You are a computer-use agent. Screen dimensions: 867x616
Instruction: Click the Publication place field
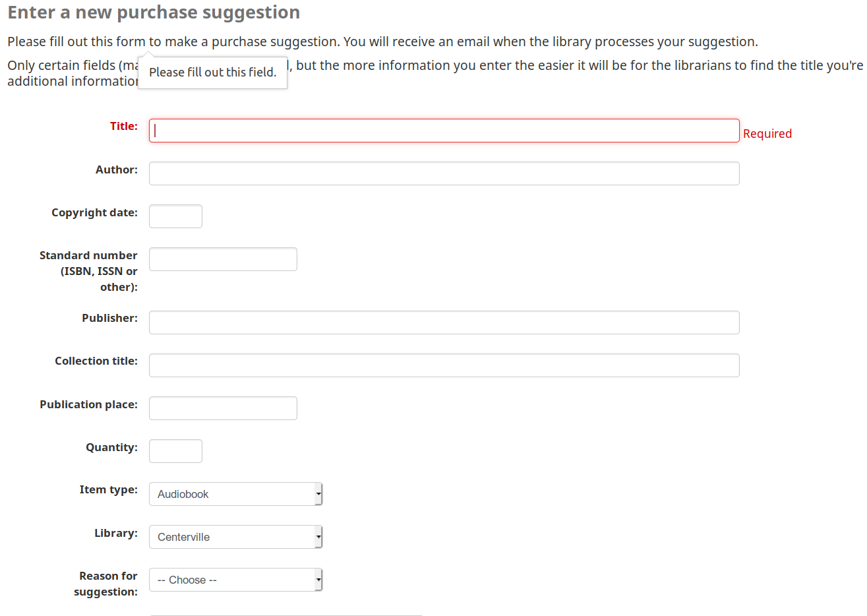pos(223,408)
